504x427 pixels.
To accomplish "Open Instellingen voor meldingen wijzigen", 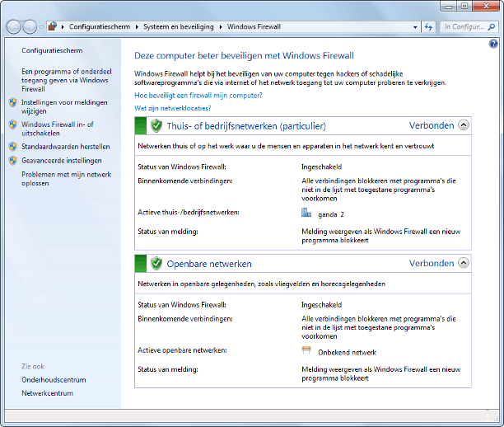I will pos(64,106).
